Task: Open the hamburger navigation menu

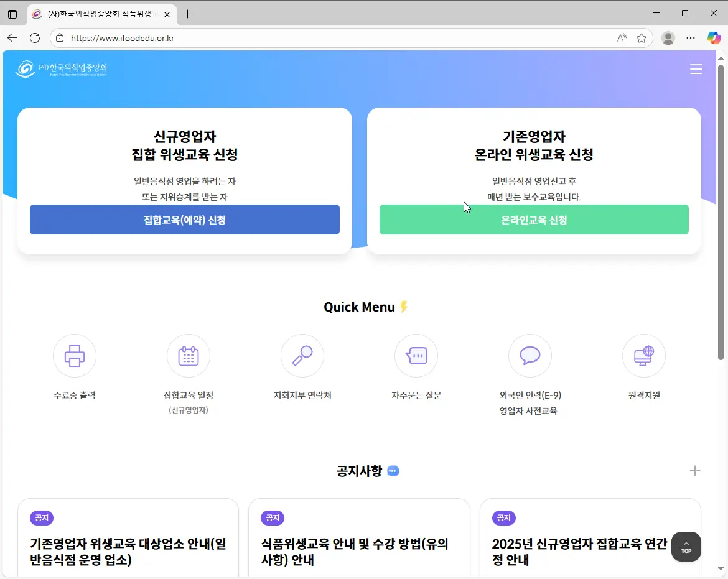Action: [696, 69]
